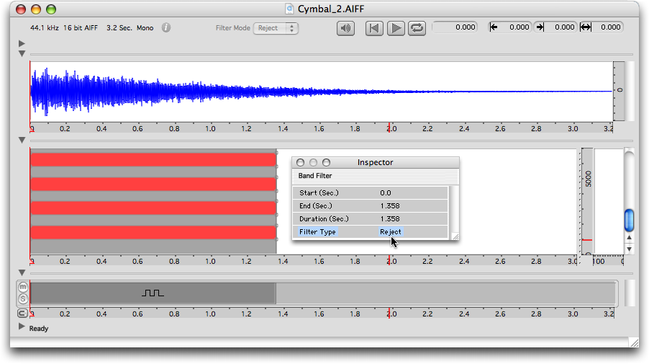The image size is (649, 364).
Task: Expand the Ready status disclosure triangle
Action: click(x=22, y=327)
